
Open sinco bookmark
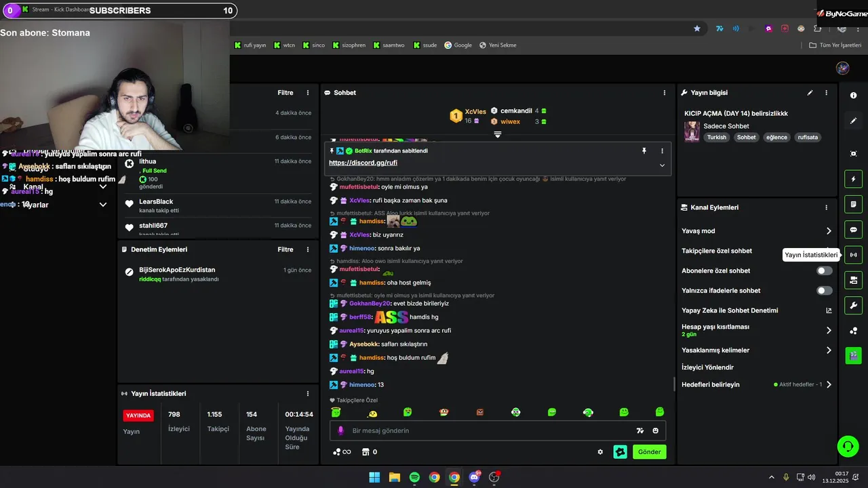314,45
